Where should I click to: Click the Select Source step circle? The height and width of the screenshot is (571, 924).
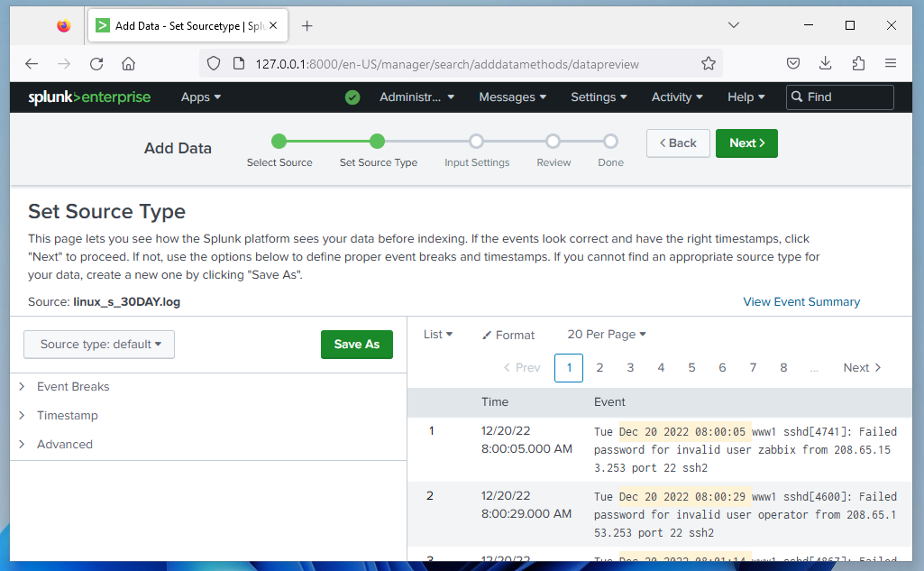pyautogui.click(x=279, y=142)
